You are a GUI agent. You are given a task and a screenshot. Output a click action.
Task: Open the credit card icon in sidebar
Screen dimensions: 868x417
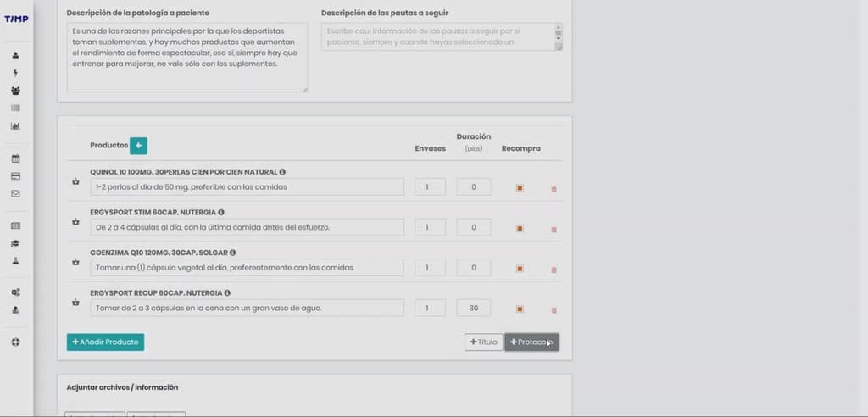coord(15,176)
